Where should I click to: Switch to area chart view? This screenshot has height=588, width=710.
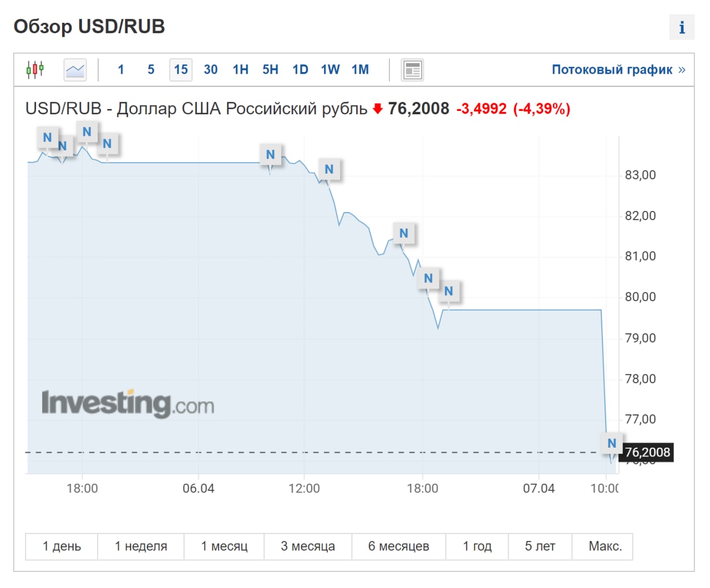click(x=75, y=70)
